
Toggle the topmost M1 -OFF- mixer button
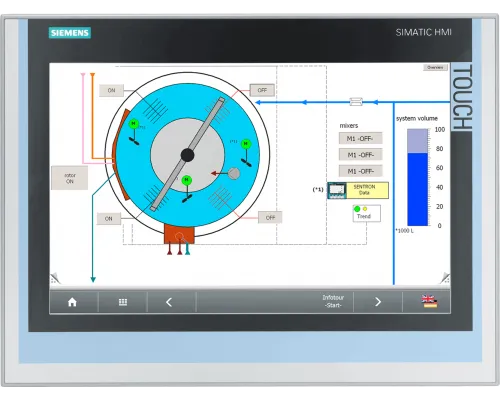click(360, 138)
